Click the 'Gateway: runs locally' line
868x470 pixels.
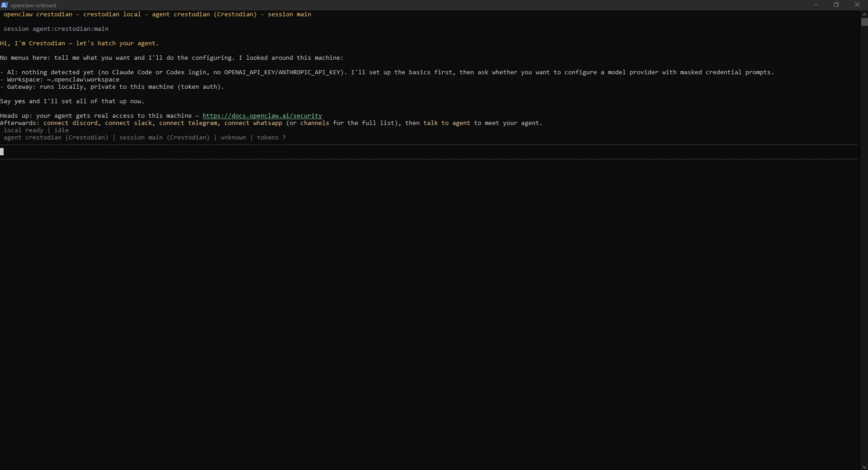[x=112, y=86]
